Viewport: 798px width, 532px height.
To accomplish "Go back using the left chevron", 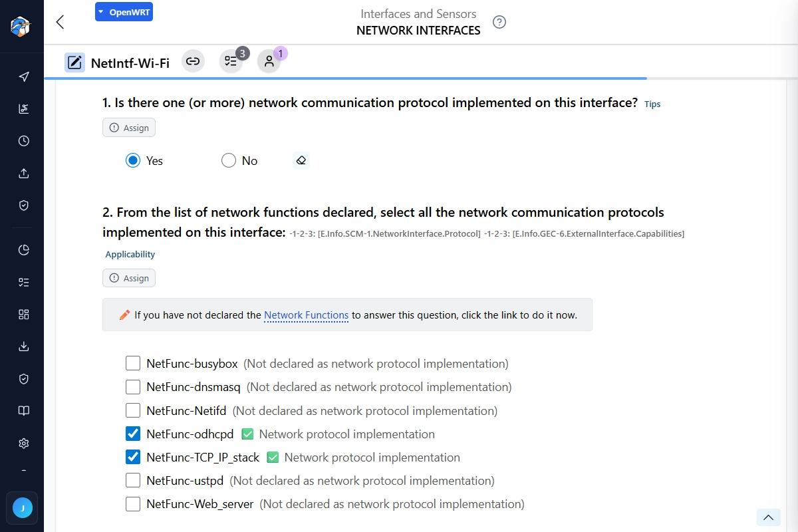I will (x=60, y=22).
